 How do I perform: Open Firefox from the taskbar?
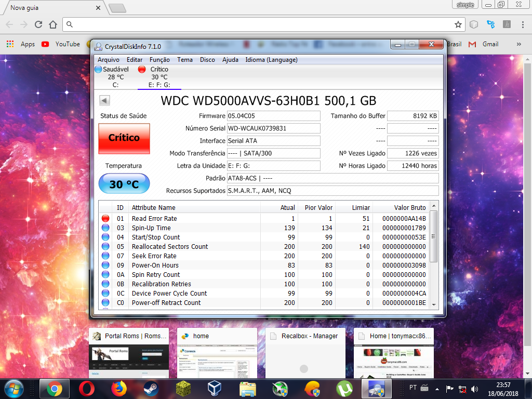[x=119, y=389]
